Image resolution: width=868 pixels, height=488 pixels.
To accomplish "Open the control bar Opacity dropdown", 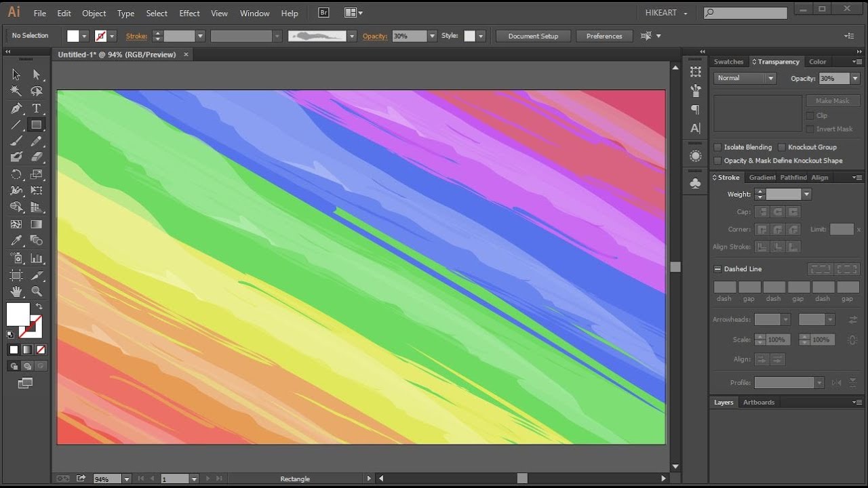I will click(432, 36).
